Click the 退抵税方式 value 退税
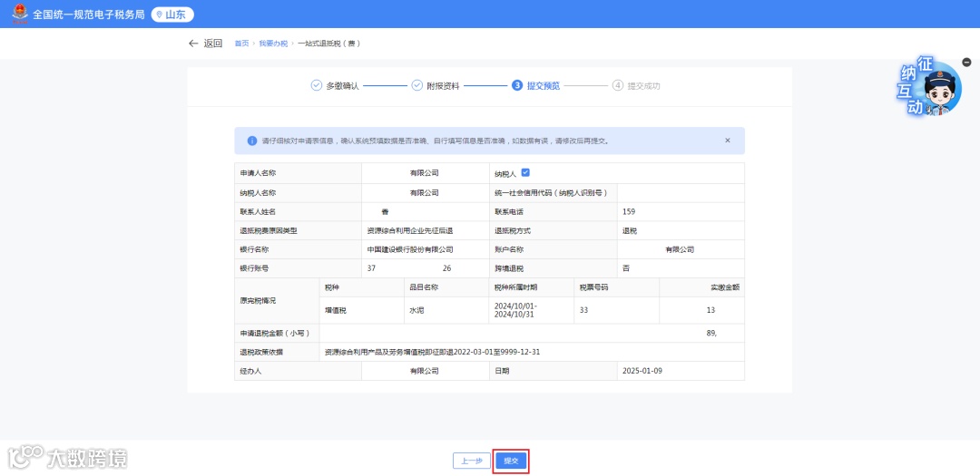Screen dimensions: 980x476 pos(630,230)
